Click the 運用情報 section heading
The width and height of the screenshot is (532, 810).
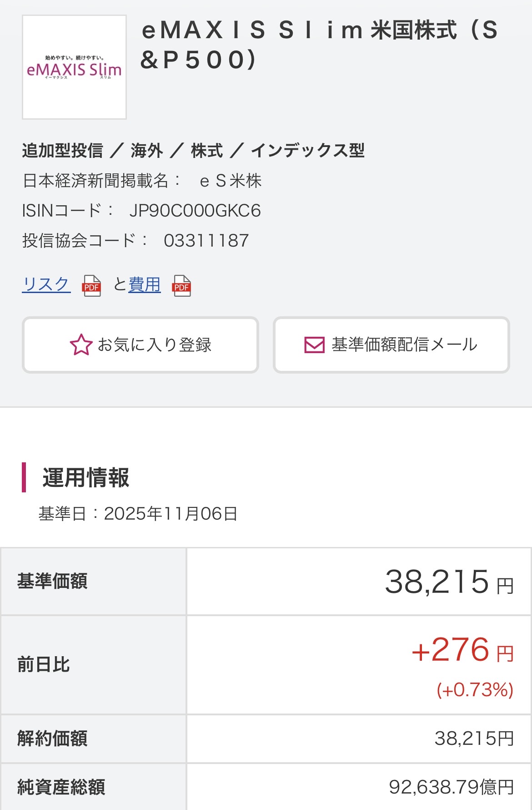tap(86, 477)
